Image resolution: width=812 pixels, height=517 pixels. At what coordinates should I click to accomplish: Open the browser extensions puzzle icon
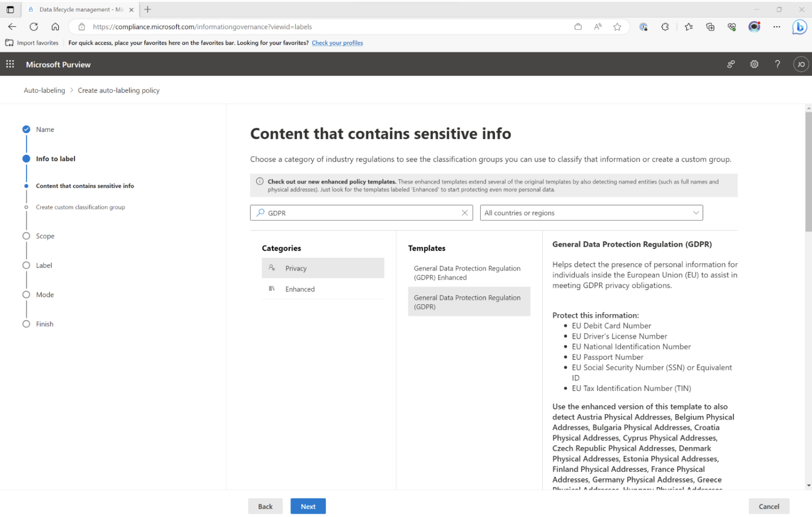point(665,27)
